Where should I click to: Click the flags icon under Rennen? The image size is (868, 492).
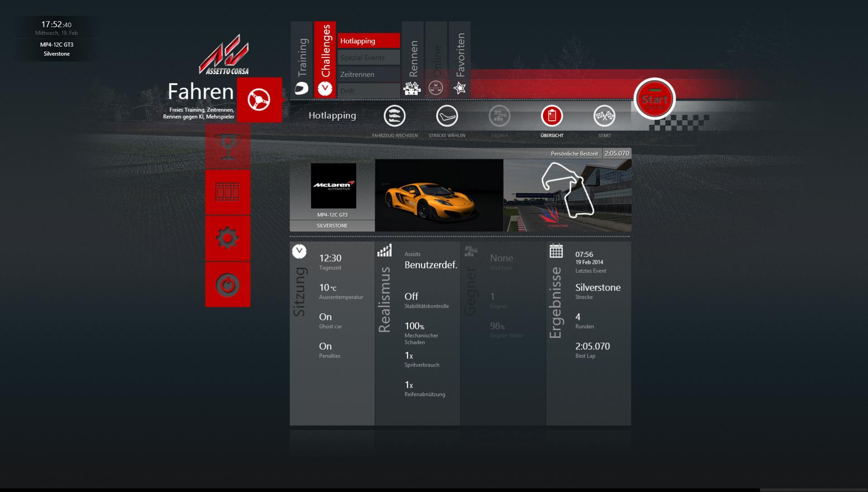[x=412, y=88]
